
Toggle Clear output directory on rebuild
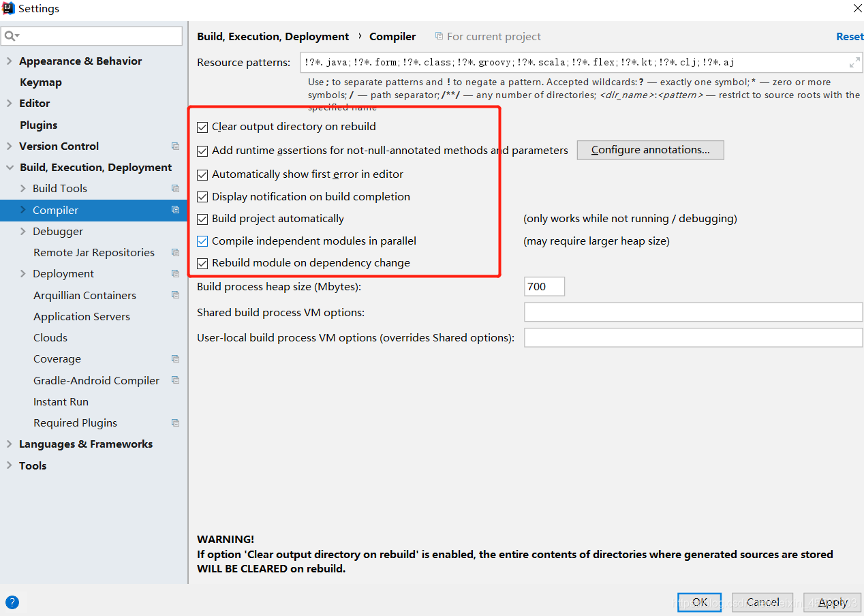click(x=202, y=127)
